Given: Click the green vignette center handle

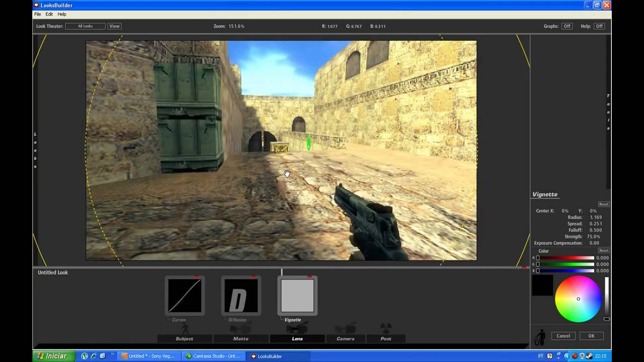Looking at the screenshot, I should point(308,144).
